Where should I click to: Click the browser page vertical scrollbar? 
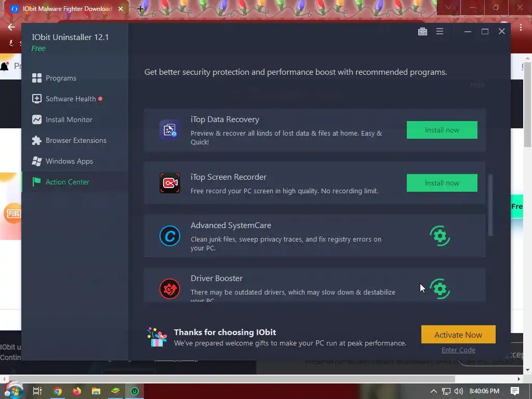tap(527, 105)
